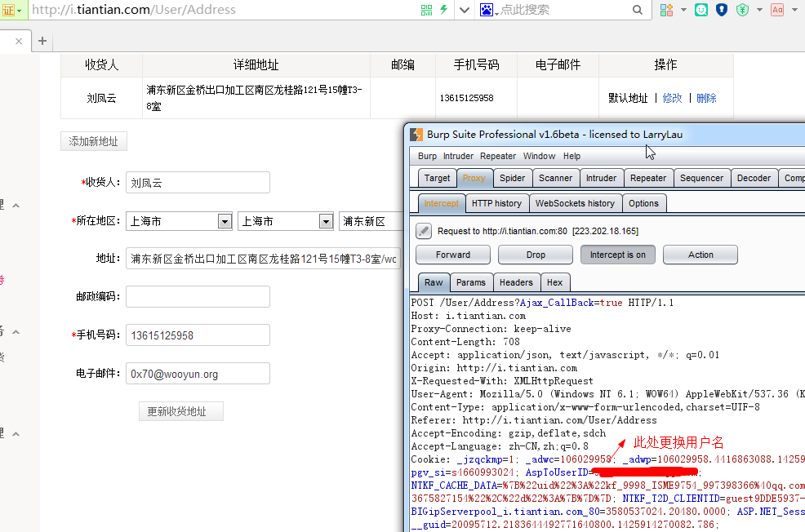
Task: Click the 删除 link for address row
Action: [706, 98]
